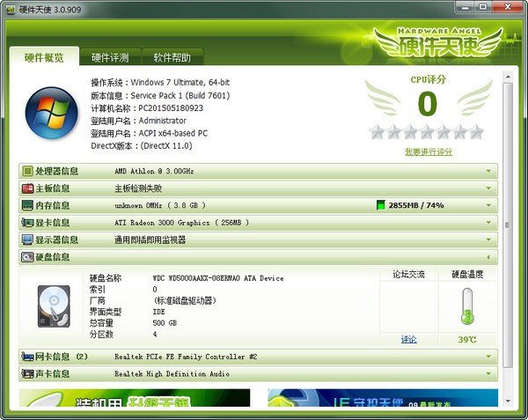
Task: Expand the graphics card row arrow
Action: coord(488,223)
